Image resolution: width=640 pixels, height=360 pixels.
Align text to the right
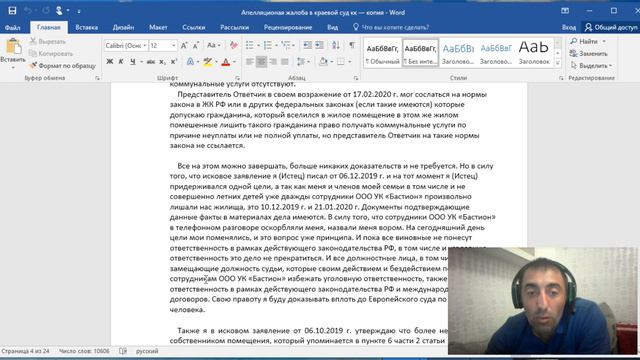pyautogui.click(x=273, y=62)
